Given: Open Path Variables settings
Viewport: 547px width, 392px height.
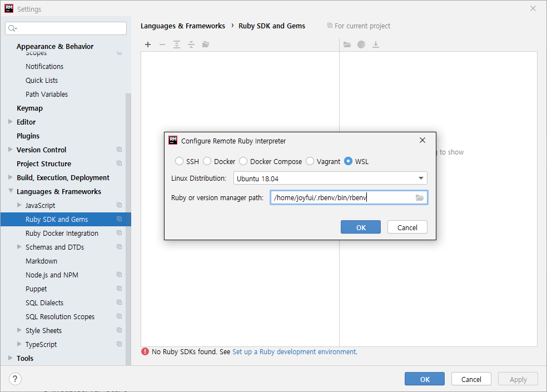Looking at the screenshot, I should (46, 95).
